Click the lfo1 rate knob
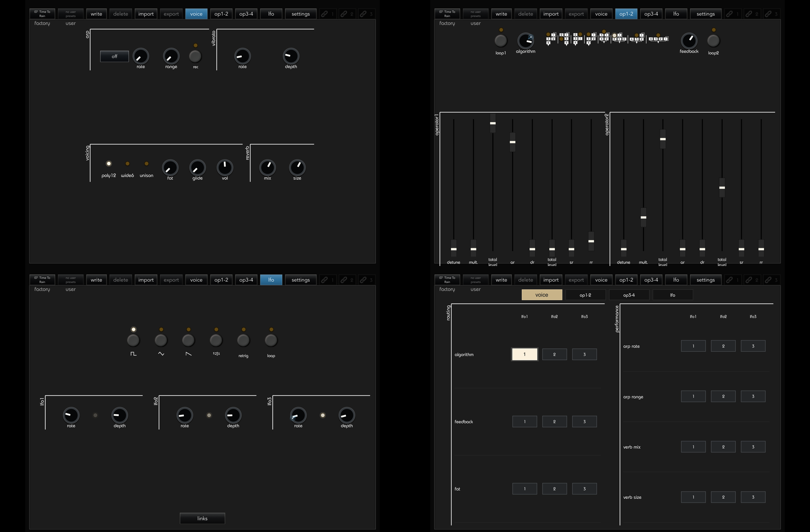Image resolution: width=810 pixels, height=532 pixels. [x=71, y=415]
